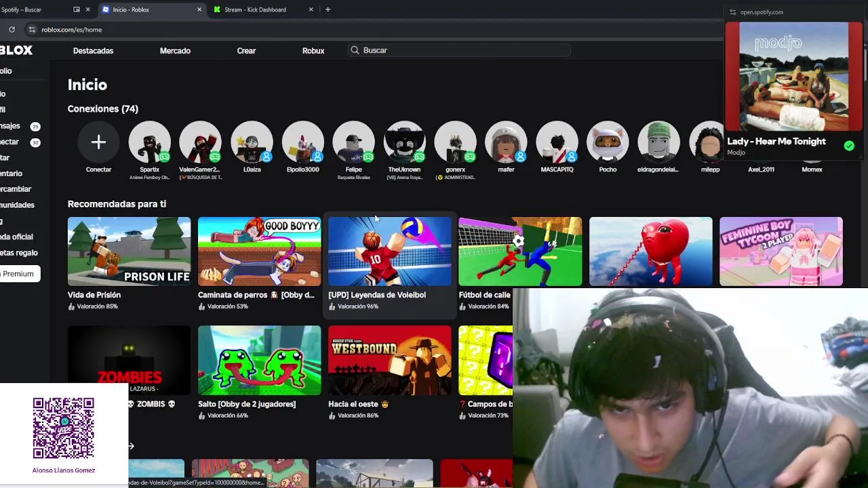Image resolution: width=868 pixels, height=488 pixels.
Task: Close the Spotify - Buscar tab
Action: coord(87,9)
